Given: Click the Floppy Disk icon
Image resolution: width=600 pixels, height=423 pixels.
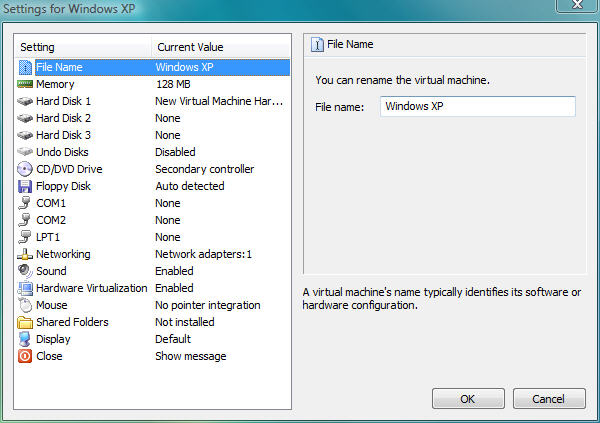Looking at the screenshot, I should pyautogui.click(x=25, y=186).
